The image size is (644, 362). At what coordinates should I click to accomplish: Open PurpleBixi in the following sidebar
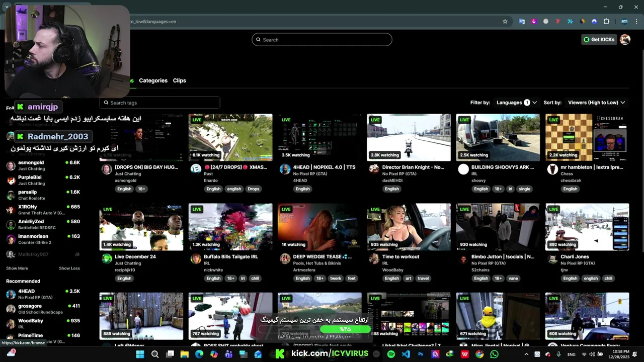tap(43, 180)
